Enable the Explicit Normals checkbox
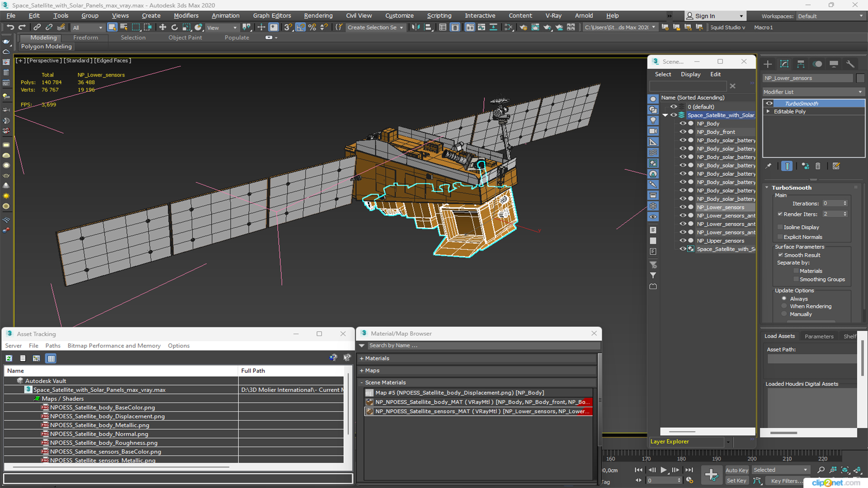The height and width of the screenshot is (488, 868). 780,237
